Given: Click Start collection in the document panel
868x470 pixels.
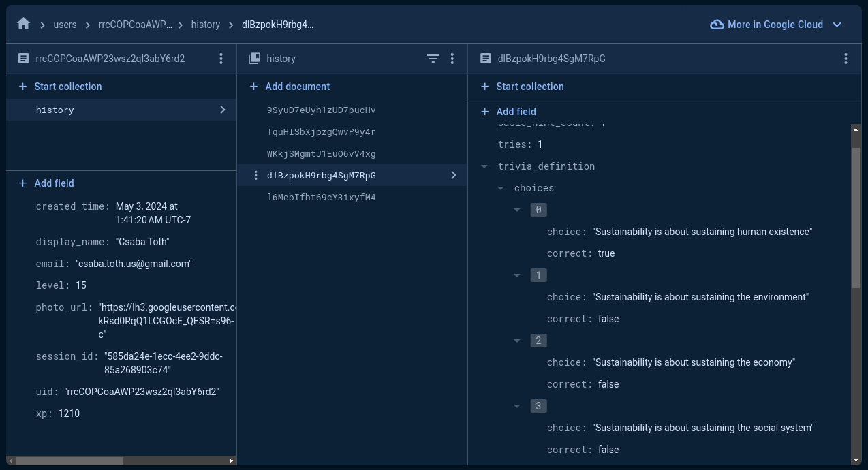Looking at the screenshot, I should point(523,87).
